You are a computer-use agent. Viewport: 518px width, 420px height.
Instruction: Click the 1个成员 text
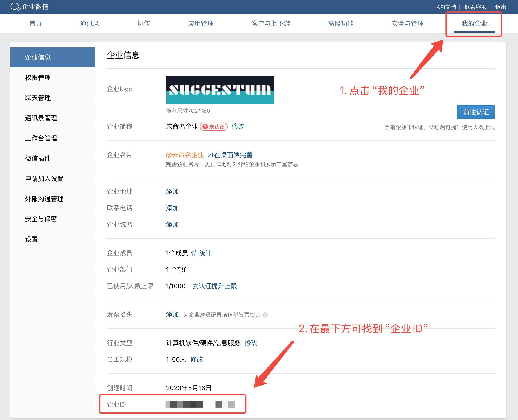tap(177, 253)
